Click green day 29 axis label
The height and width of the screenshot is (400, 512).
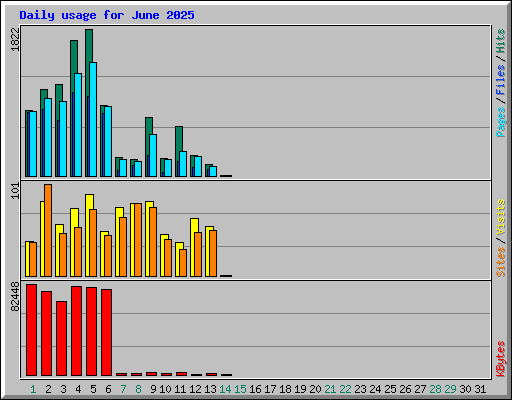(x=450, y=389)
